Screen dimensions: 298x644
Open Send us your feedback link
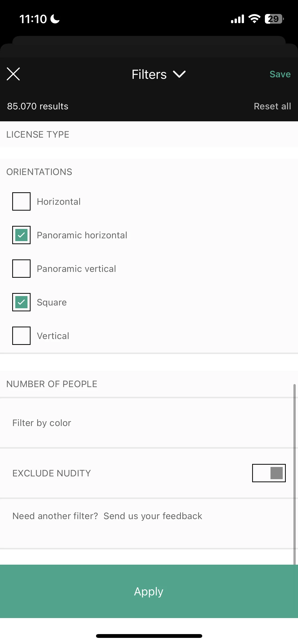coord(153,516)
